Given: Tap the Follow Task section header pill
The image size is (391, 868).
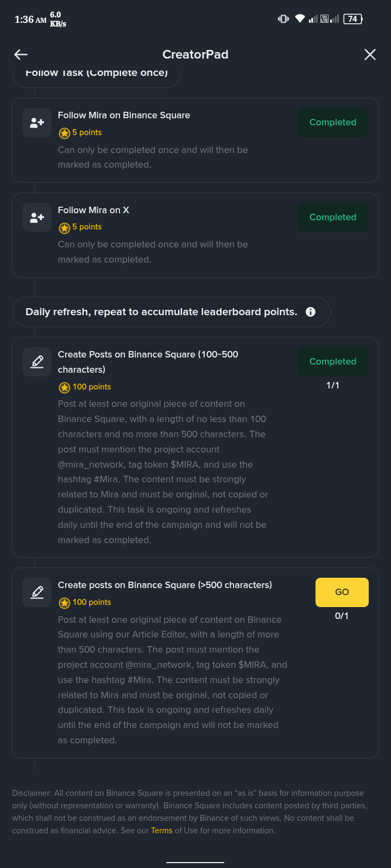Looking at the screenshot, I should [x=97, y=75].
